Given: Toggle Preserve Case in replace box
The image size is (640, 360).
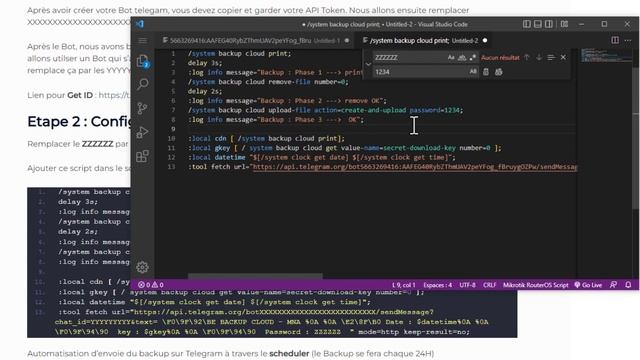Looking at the screenshot, I should click(473, 72).
